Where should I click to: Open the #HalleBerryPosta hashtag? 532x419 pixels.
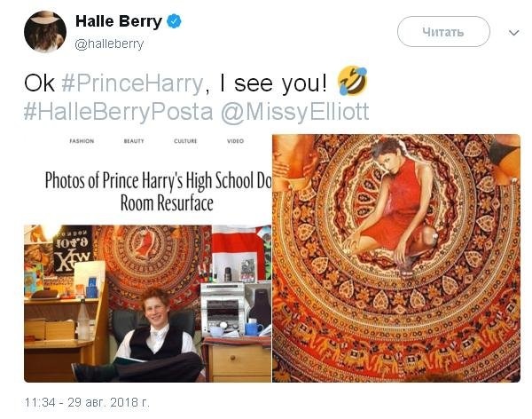tap(119, 112)
